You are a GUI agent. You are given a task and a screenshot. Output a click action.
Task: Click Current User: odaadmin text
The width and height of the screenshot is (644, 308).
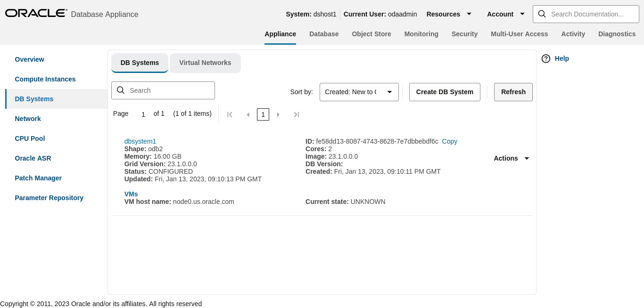[x=380, y=14]
